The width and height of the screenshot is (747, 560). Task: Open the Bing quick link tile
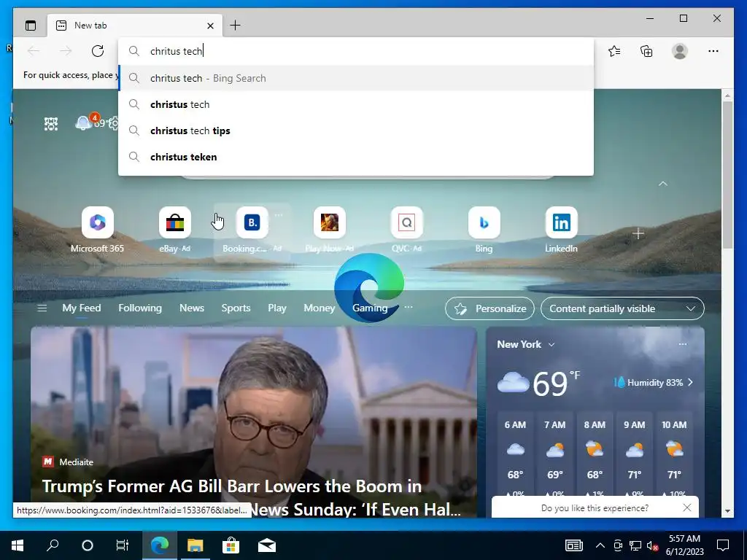(x=484, y=230)
